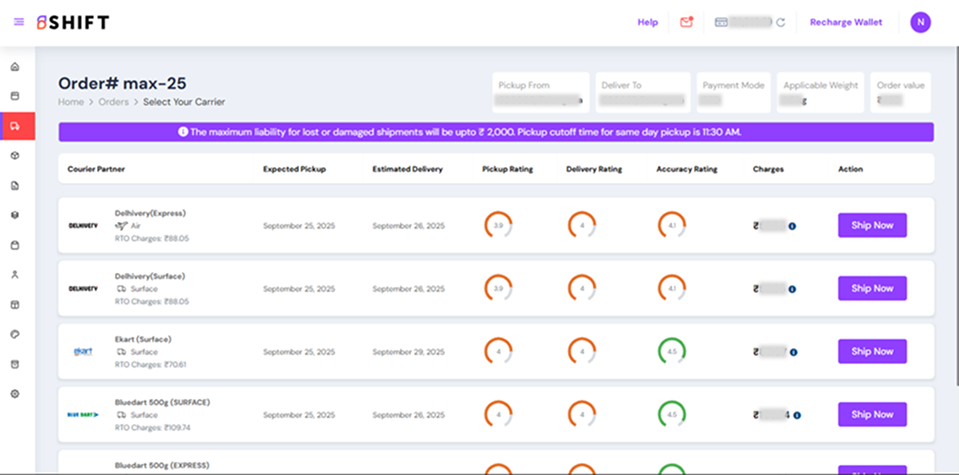Click the charges info icon for Delhivery(Express)
This screenshot has height=475, width=959.
(x=793, y=226)
